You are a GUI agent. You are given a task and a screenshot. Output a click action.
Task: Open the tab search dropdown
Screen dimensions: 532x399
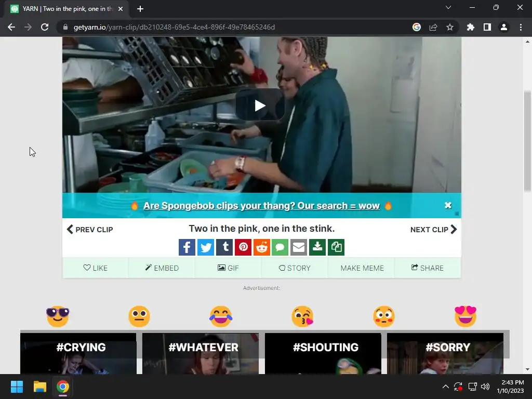(x=448, y=7)
